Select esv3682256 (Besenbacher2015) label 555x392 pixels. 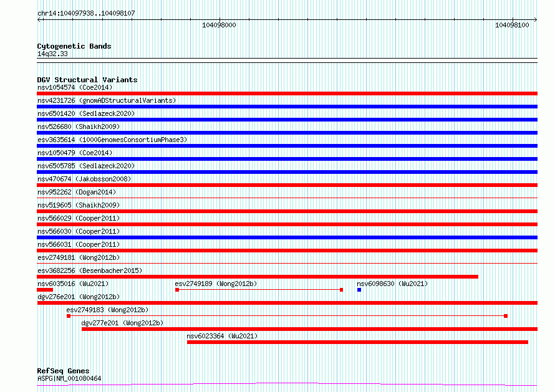90,270
